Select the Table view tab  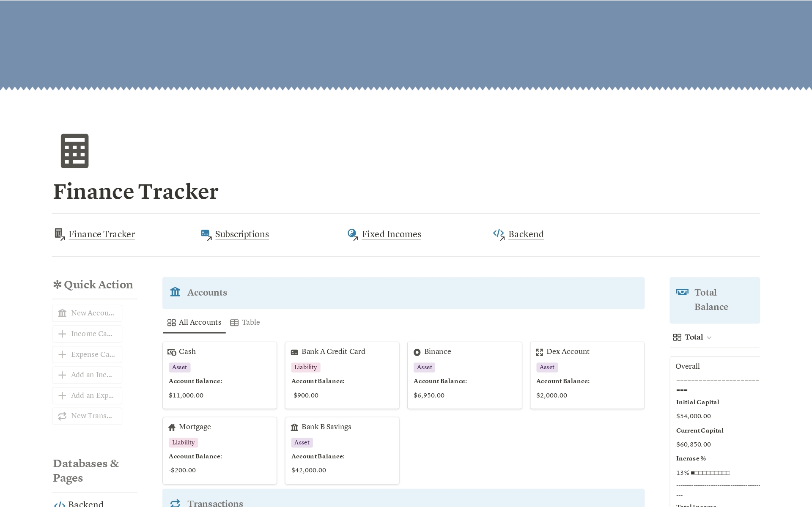tap(245, 322)
